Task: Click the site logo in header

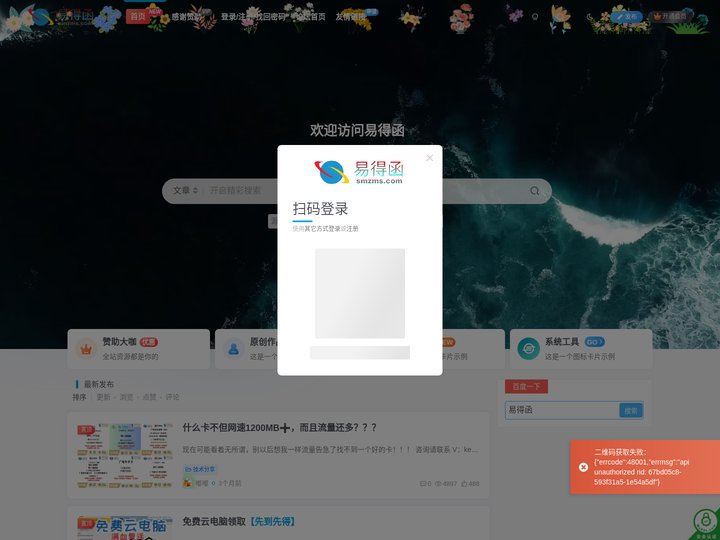Action: [x=62, y=17]
